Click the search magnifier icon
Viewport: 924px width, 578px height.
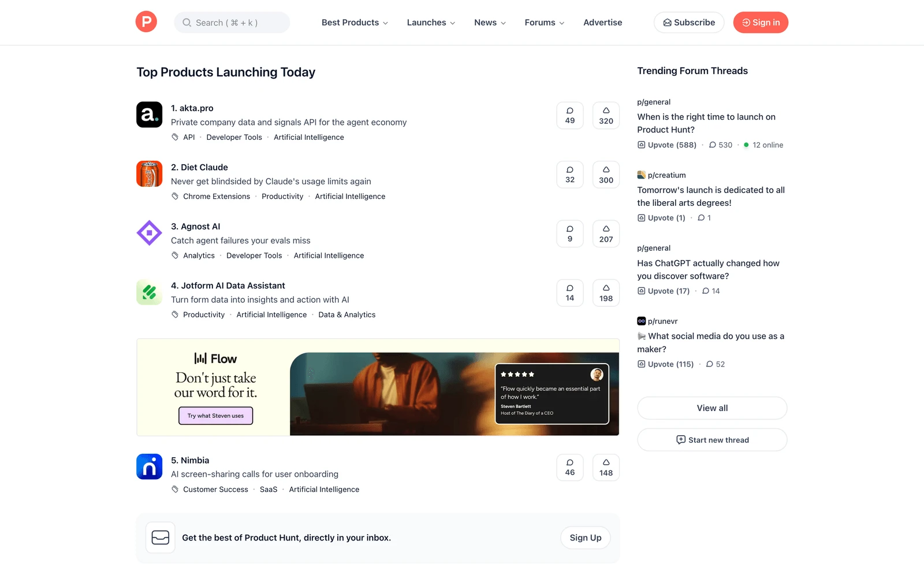tap(187, 23)
